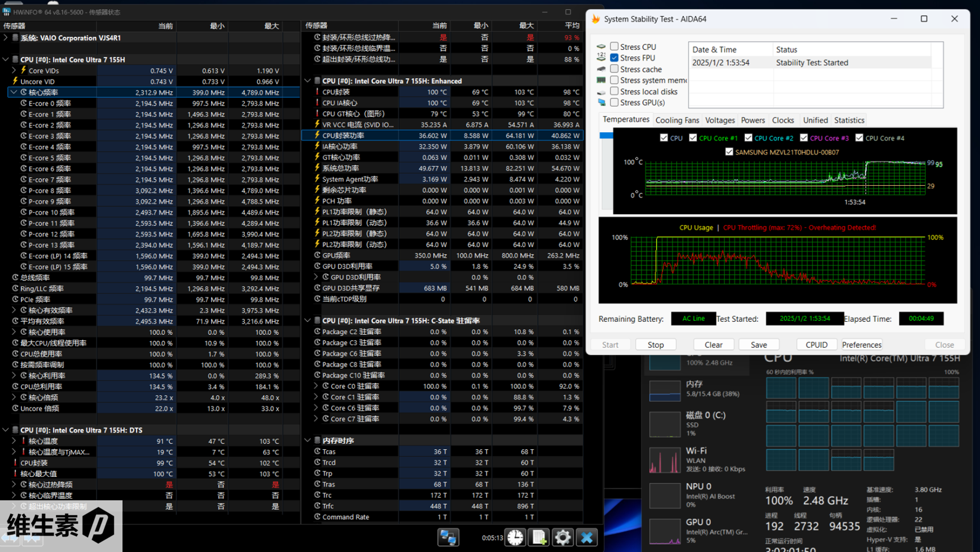Switch to the Cooling Fans tab

tap(677, 120)
